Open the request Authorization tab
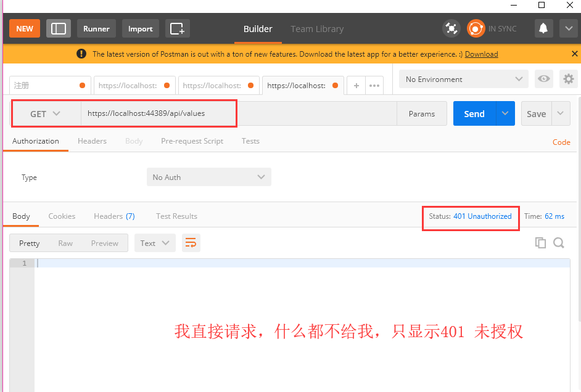This screenshot has height=392, width=581. [36, 141]
